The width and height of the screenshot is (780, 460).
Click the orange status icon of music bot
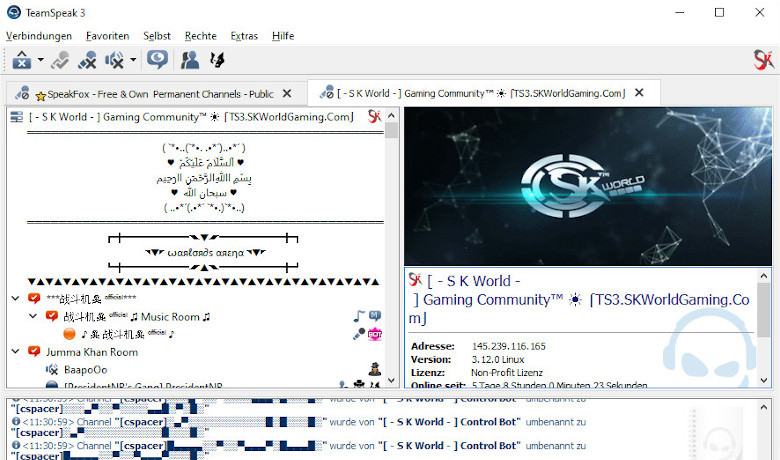pyautogui.click(x=69, y=334)
